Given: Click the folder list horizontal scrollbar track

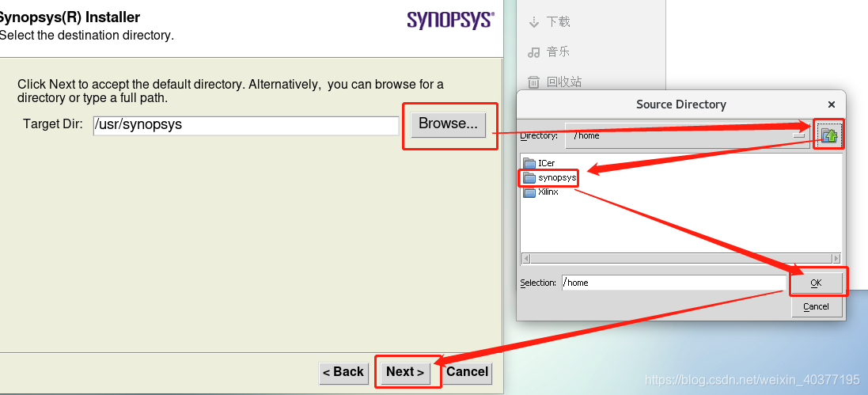Looking at the screenshot, I should coord(681,259).
